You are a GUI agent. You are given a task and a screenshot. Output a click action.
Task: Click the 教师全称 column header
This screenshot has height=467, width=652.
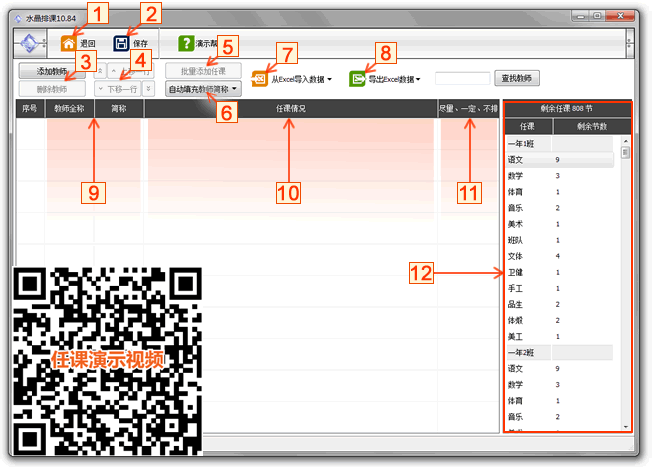point(69,109)
